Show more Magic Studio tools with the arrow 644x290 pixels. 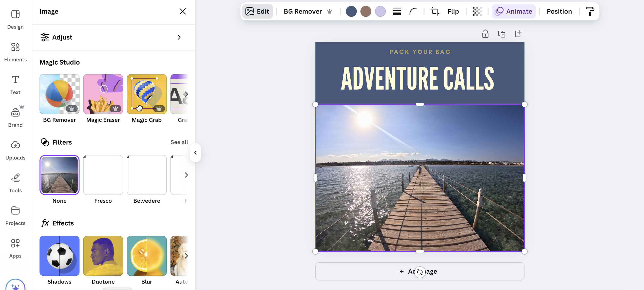[x=186, y=94]
